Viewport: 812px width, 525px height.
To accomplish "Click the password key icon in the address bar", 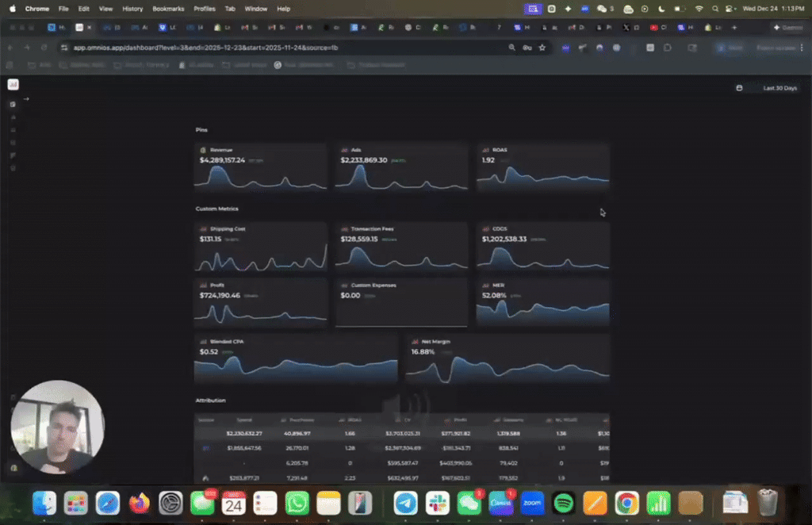I will click(x=527, y=48).
